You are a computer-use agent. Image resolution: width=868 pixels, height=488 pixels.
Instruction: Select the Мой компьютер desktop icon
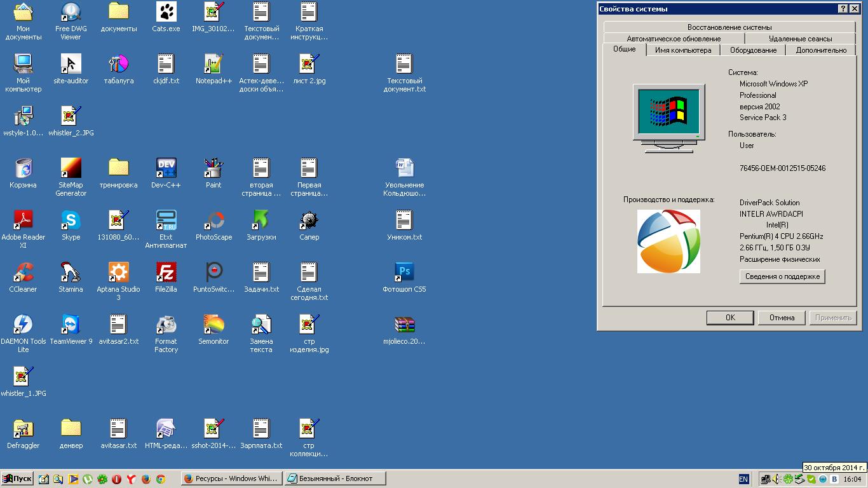(x=24, y=73)
